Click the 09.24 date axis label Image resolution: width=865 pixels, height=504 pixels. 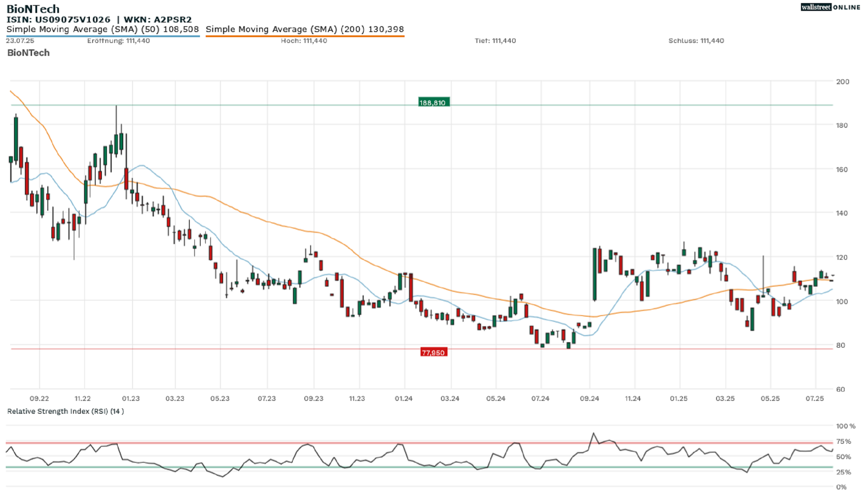tap(589, 398)
